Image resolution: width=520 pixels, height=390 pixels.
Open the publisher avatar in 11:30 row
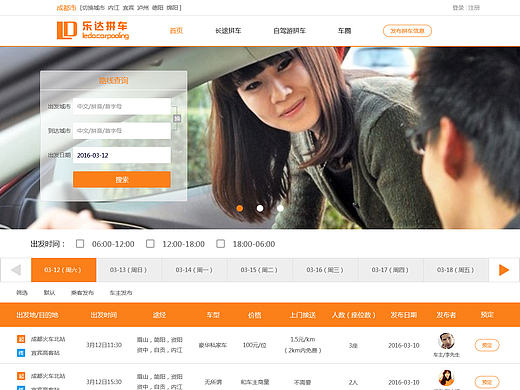click(x=446, y=341)
